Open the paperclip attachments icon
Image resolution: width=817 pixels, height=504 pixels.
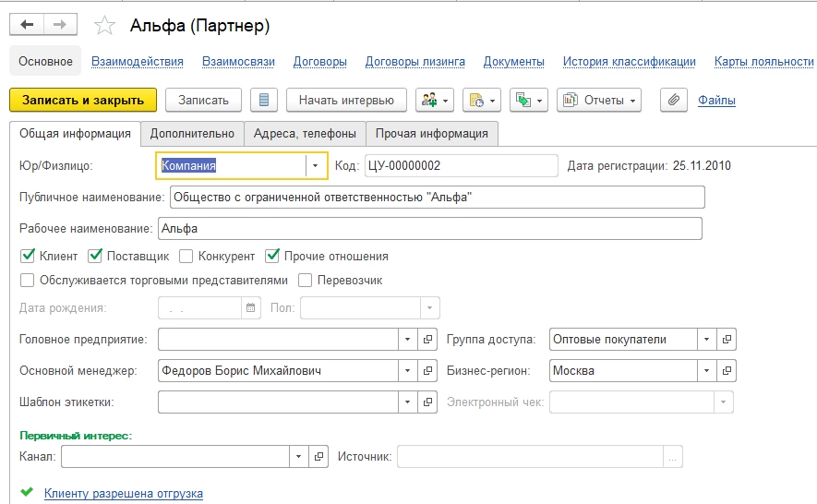tap(675, 100)
